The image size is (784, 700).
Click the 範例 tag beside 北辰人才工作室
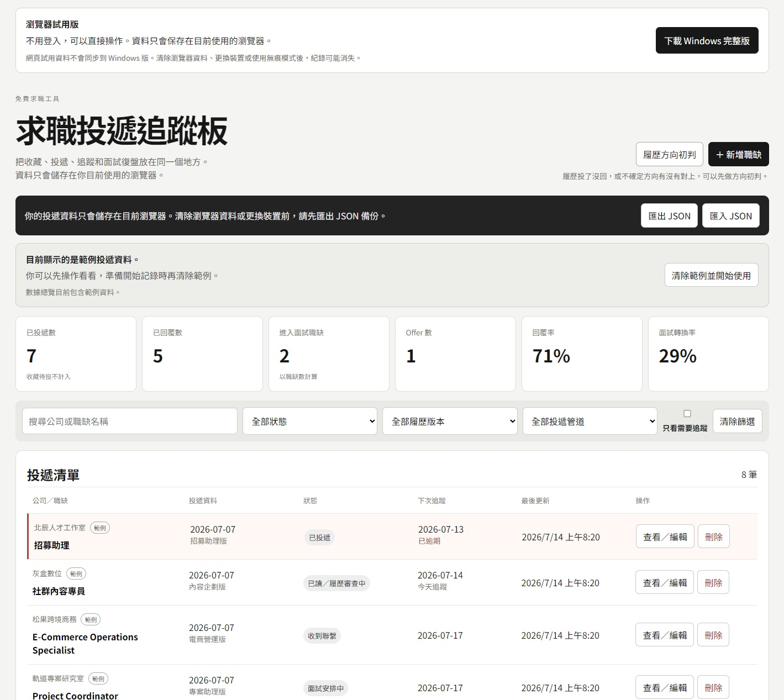[x=100, y=528]
